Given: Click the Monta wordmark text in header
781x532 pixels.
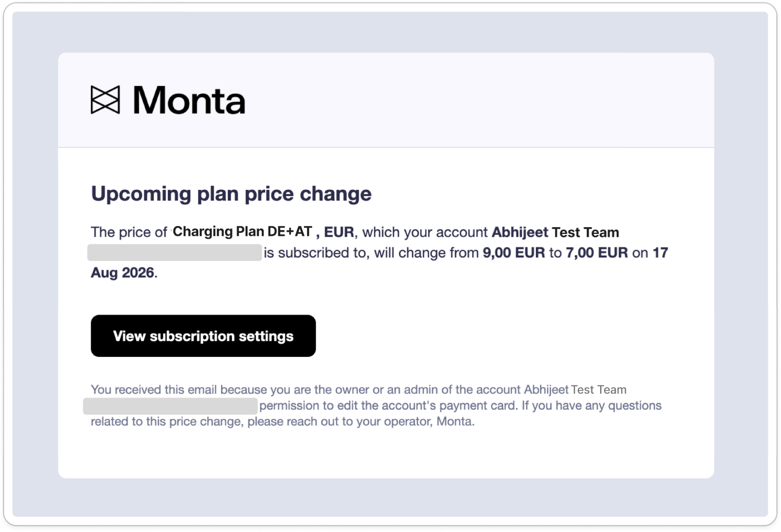Looking at the screenshot, I should (x=189, y=100).
